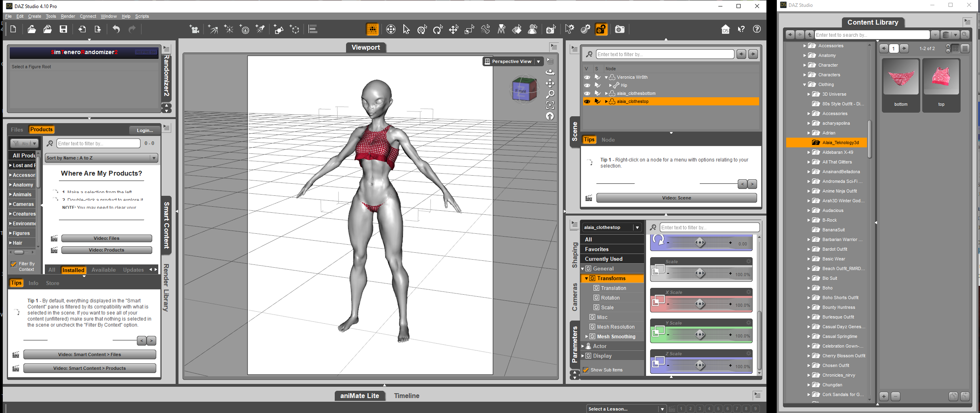Activate the Translate move-arrows tool
This screenshot has height=413, width=980.
tap(453, 29)
